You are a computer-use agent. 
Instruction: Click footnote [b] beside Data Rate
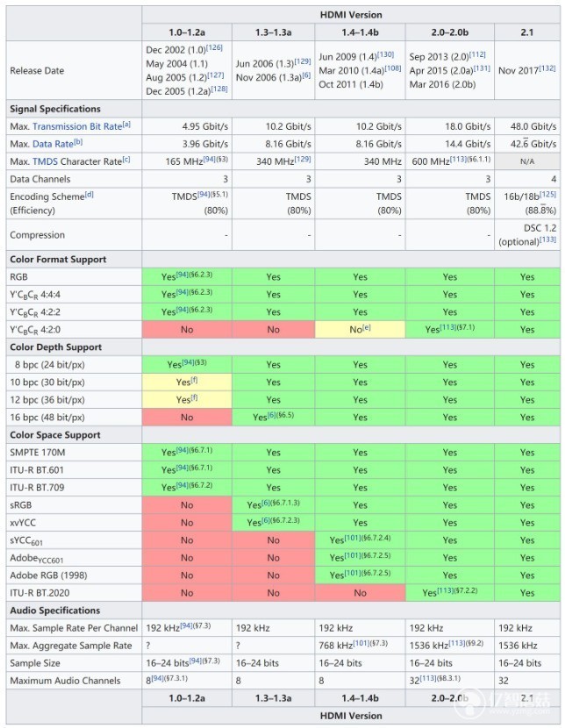click(78, 141)
